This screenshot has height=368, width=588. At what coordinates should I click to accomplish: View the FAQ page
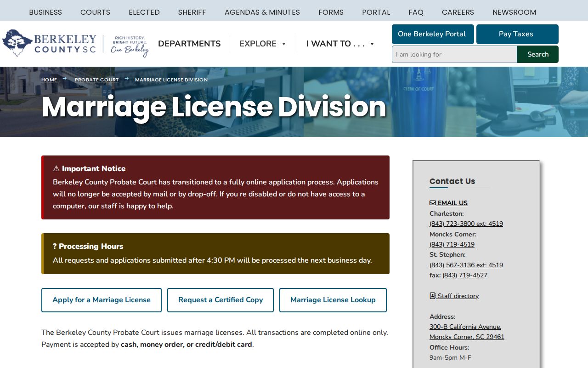click(416, 12)
